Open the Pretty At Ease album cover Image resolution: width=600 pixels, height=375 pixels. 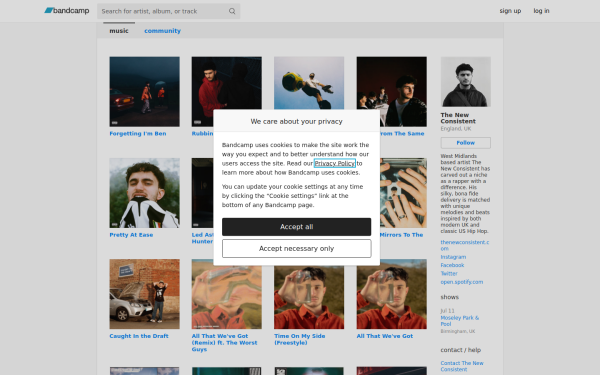click(144, 193)
